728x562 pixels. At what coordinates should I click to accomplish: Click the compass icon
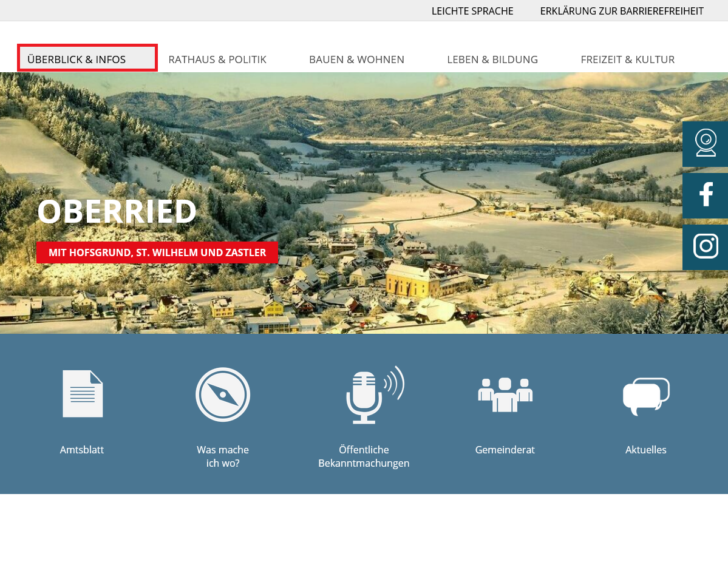(223, 394)
